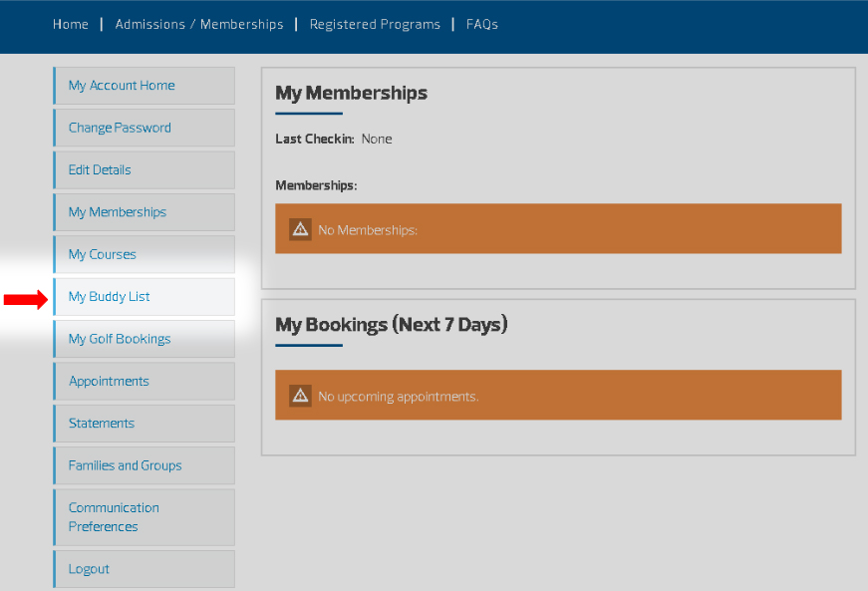Open Families and Groups
This screenshot has width=868, height=591.
pyautogui.click(x=126, y=465)
